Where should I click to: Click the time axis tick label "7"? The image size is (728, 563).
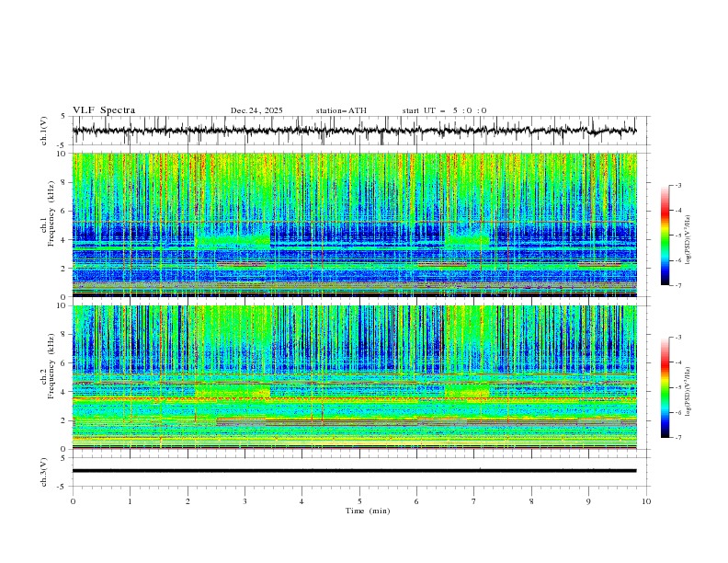pyautogui.click(x=474, y=501)
